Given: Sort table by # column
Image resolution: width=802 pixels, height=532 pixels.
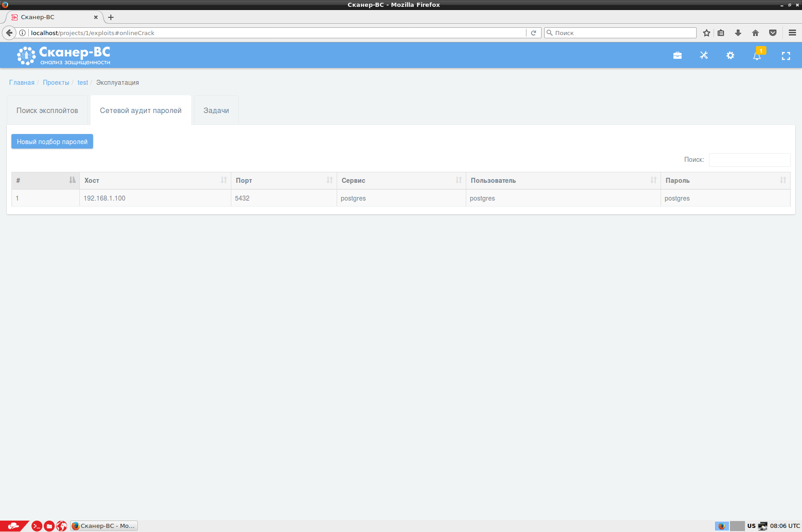Looking at the screenshot, I should 46,181.
